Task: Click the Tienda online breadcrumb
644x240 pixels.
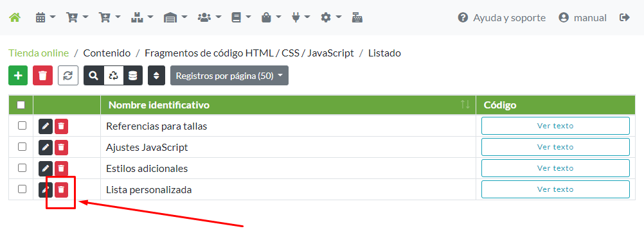Action: (x=39, y=53)
